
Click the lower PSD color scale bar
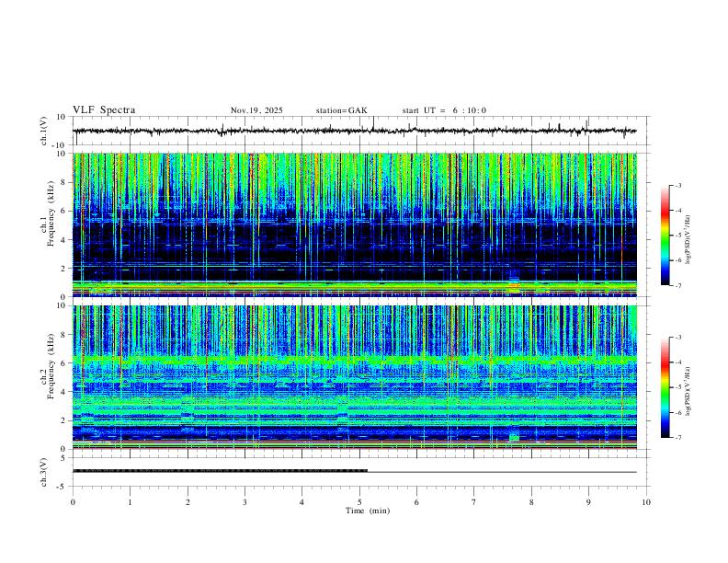[665, 387]
